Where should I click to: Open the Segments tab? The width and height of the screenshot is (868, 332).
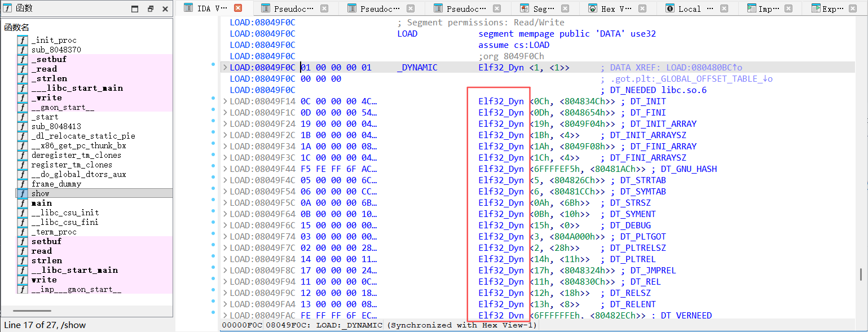tap(545, 8)
